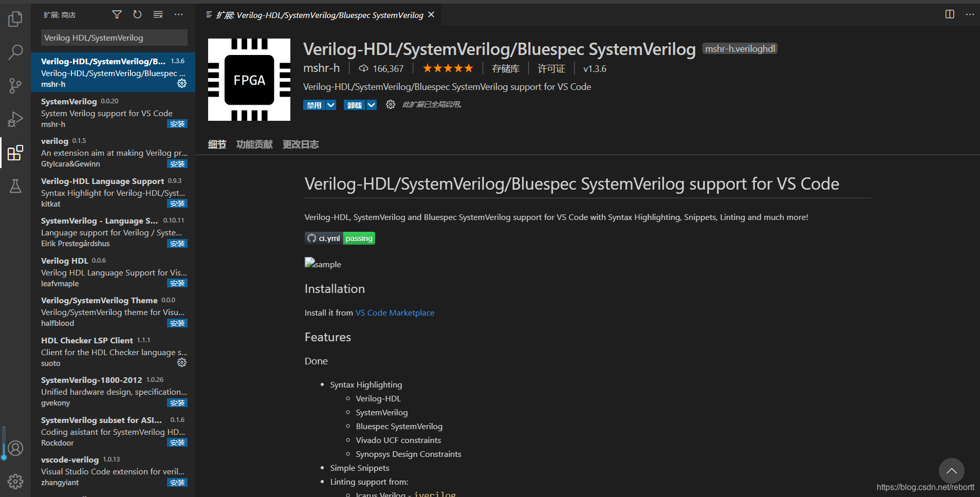Screen dimensions: 980x497
Task: Close the Verilog-HDL extension tab
Action: pos(431,14)
